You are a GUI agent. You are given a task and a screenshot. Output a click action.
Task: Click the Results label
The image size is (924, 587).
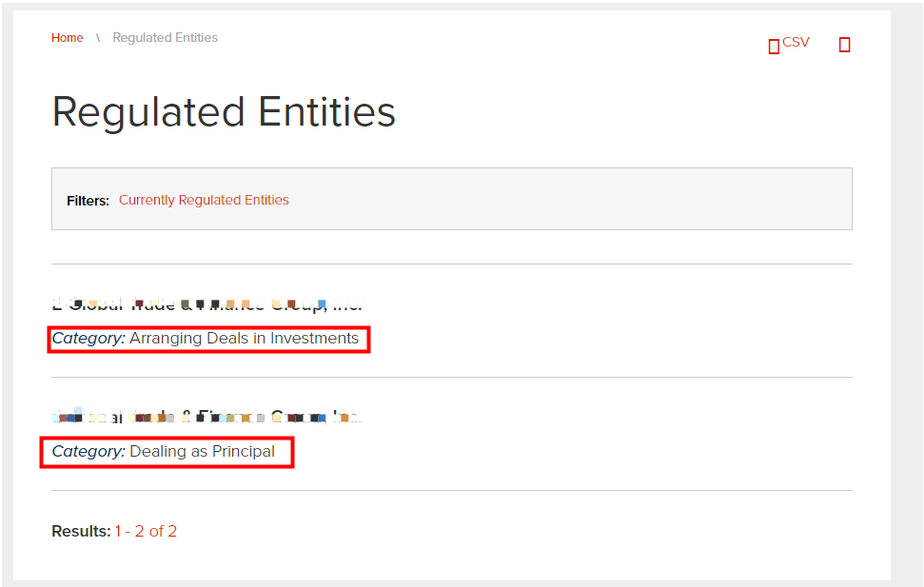(x=81, y=532)
